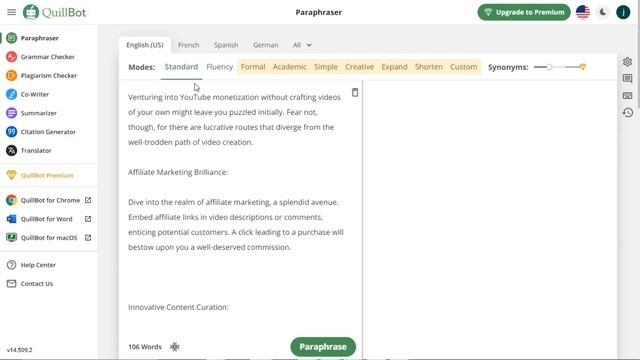Select the Custom mode
This screenshot has width=640, height=360.
click(x=464, y=67)
